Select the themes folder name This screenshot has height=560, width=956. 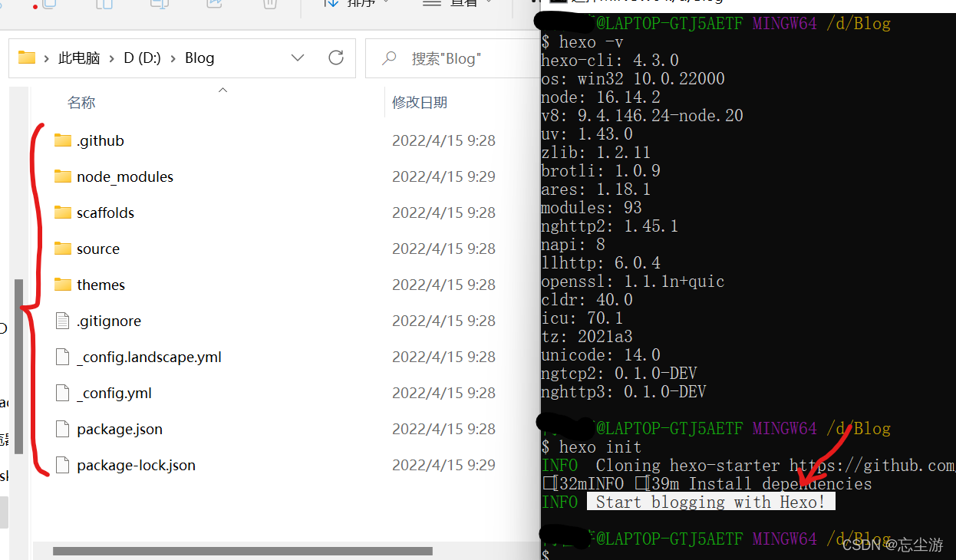[x=101, y=285]
